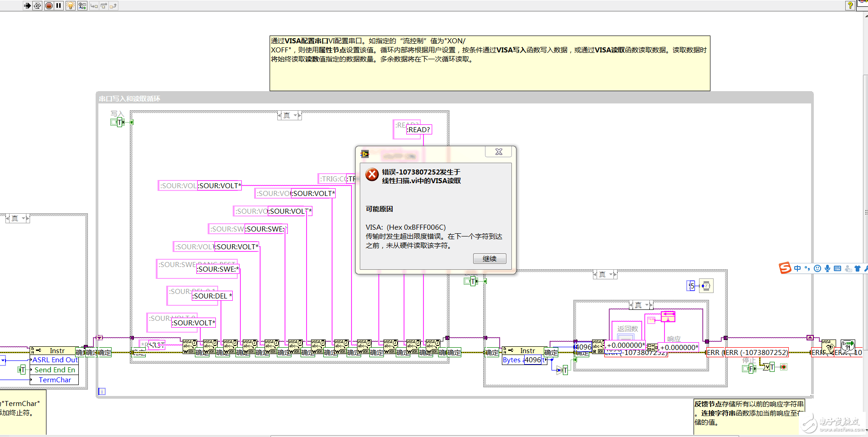The width and height of the screenshot is (868, 437).
Task: Click the ASRL End Out property
Action: coord(54,360)
